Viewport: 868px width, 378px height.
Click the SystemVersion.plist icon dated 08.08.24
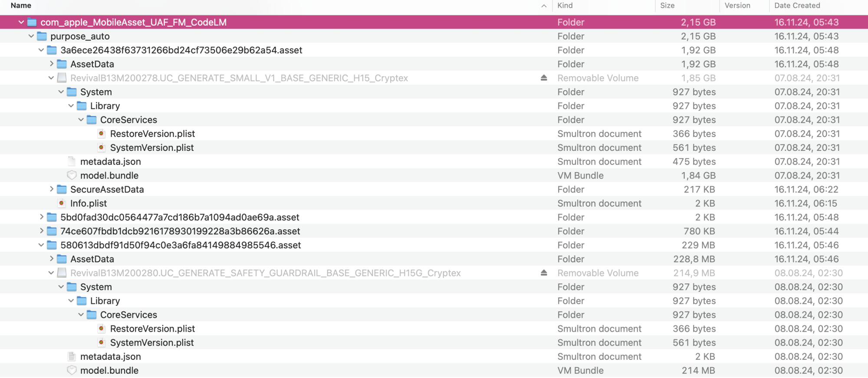(101, 342)
